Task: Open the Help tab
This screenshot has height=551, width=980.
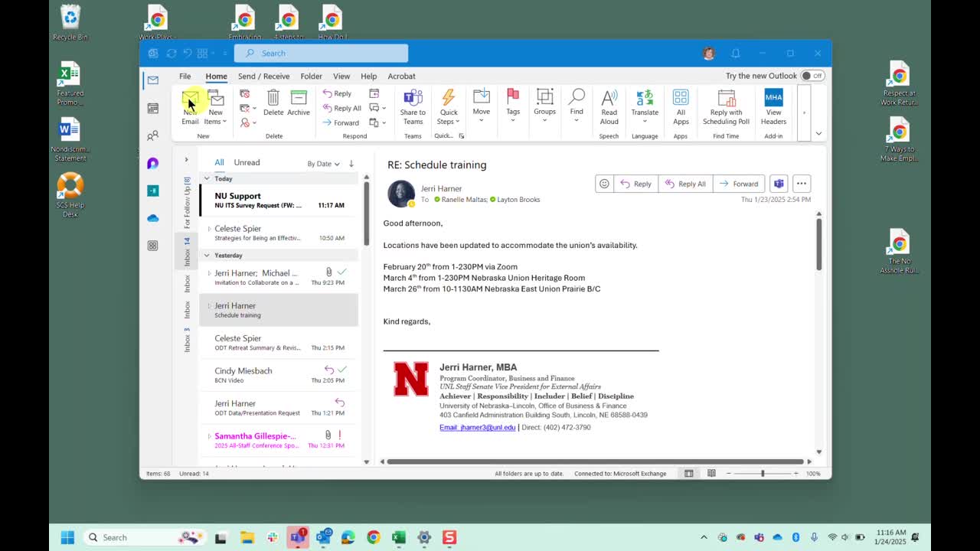Action: (x=368, y=77)
